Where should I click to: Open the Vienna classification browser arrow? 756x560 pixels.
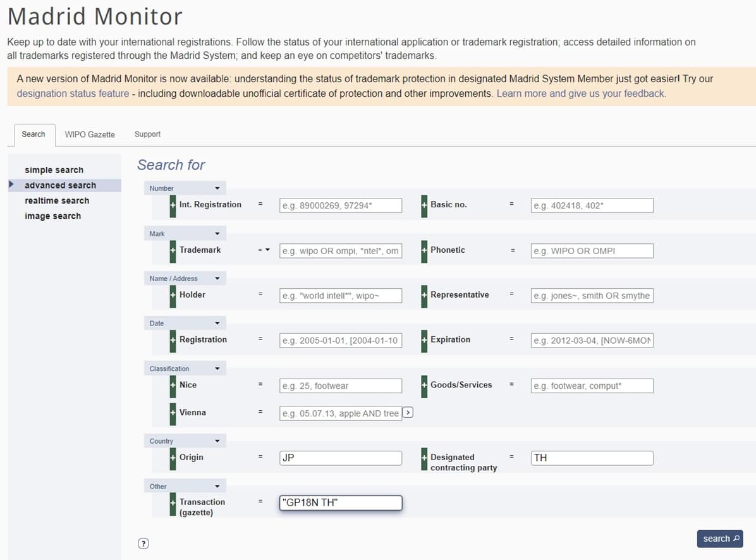click(x=408, y=412)
